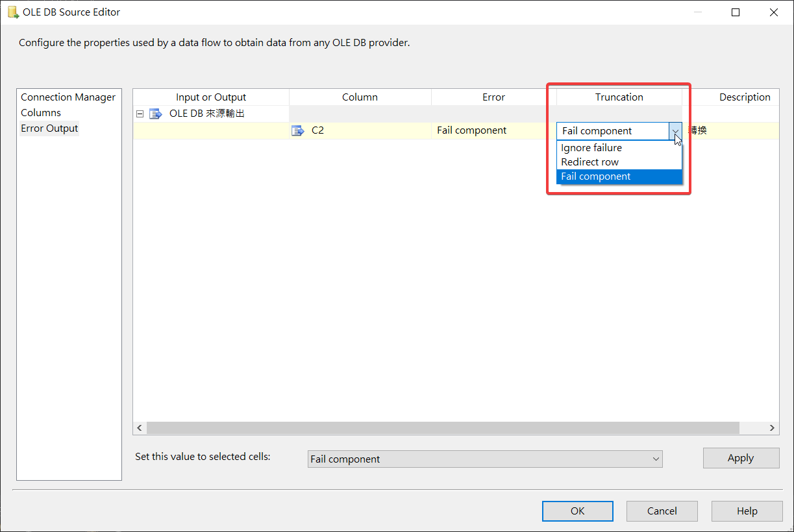Open the Truncation dropdown arrow for C2
This screenshot has height=532, width=794.
[x=675, y=131]
